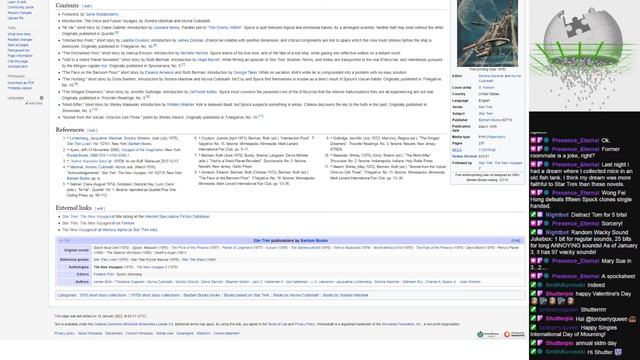Open the book cover image in infobox

pos(487,33)
